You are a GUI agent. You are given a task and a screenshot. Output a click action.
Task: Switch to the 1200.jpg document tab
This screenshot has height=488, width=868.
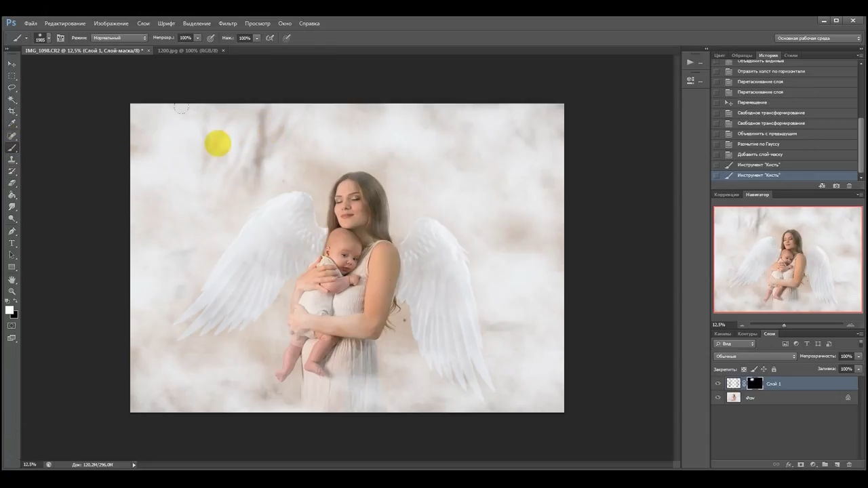tap(188, 51)
